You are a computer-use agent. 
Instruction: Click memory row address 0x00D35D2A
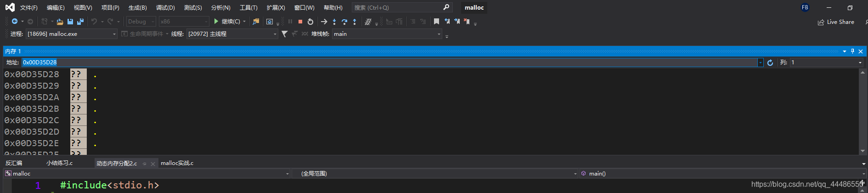coord(32,97)
